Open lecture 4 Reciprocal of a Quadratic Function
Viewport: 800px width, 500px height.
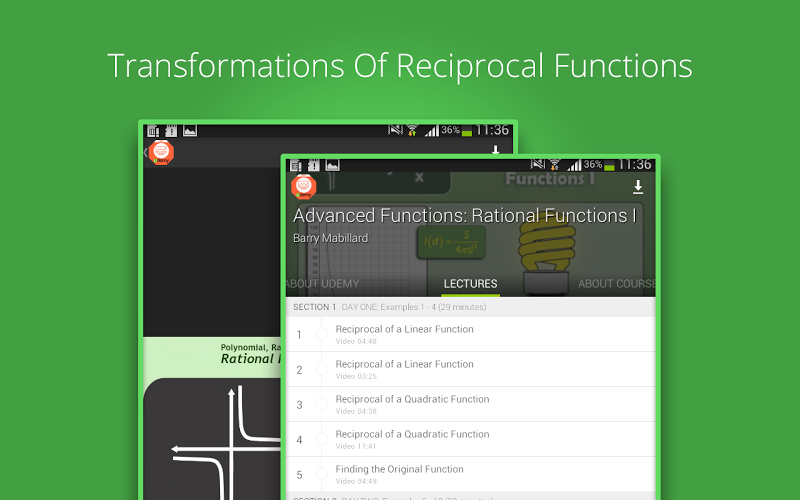(x=470, y=439)
